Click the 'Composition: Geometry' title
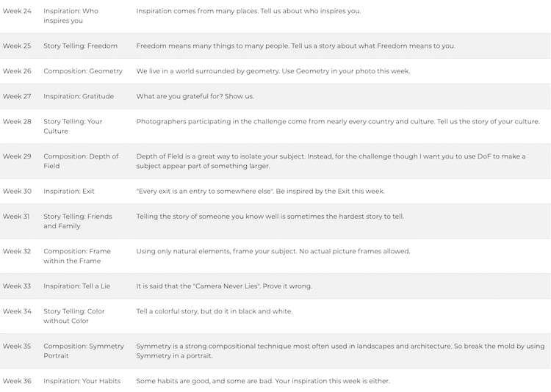 tap(83, 71)
